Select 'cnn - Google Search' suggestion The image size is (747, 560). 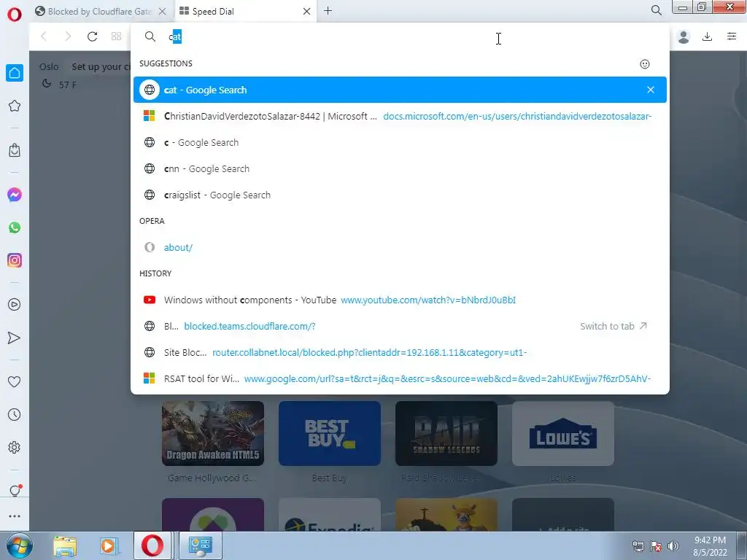pos(400,168)
